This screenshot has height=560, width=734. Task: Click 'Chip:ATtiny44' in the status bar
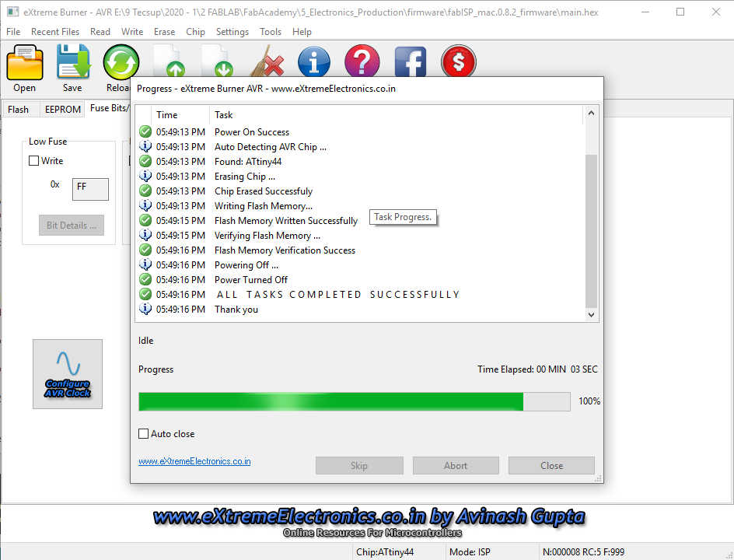tap(385, 552)
